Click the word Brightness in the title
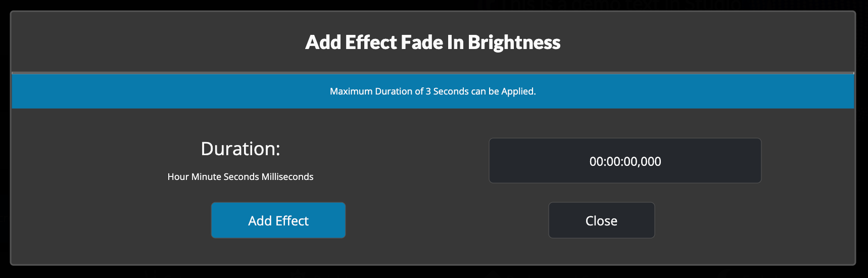 [x=514, y=42]
